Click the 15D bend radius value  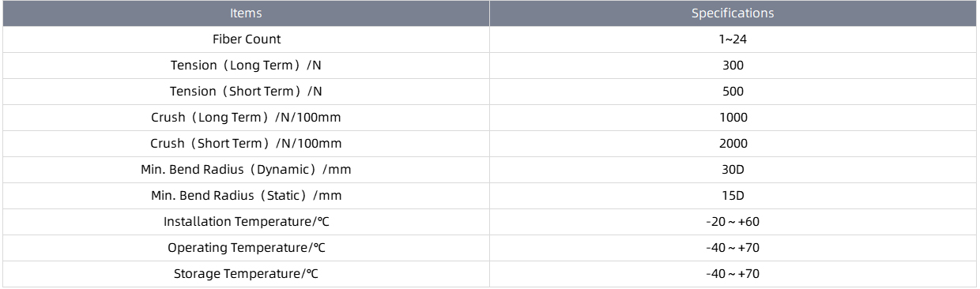pyautogui.click(x=733, y=196)
